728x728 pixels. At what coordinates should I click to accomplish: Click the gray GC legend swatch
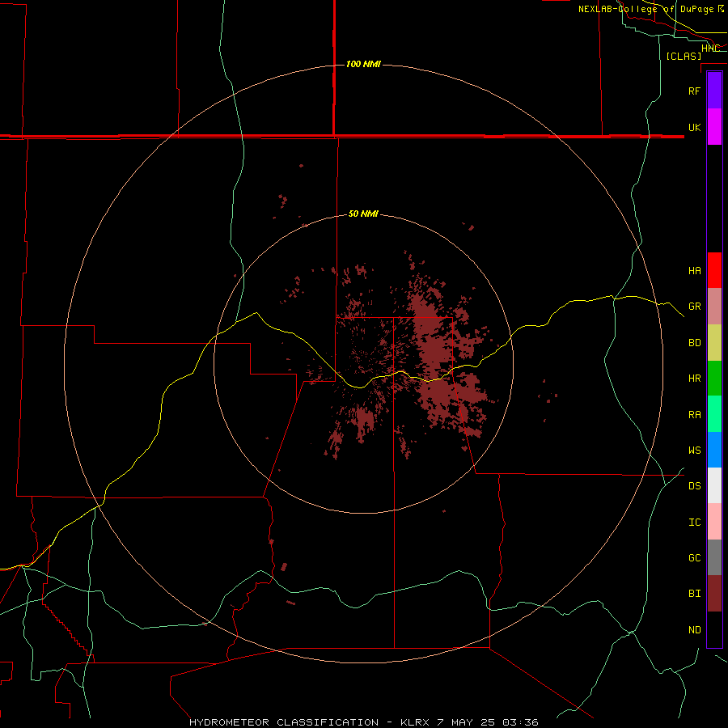[714, 557]
